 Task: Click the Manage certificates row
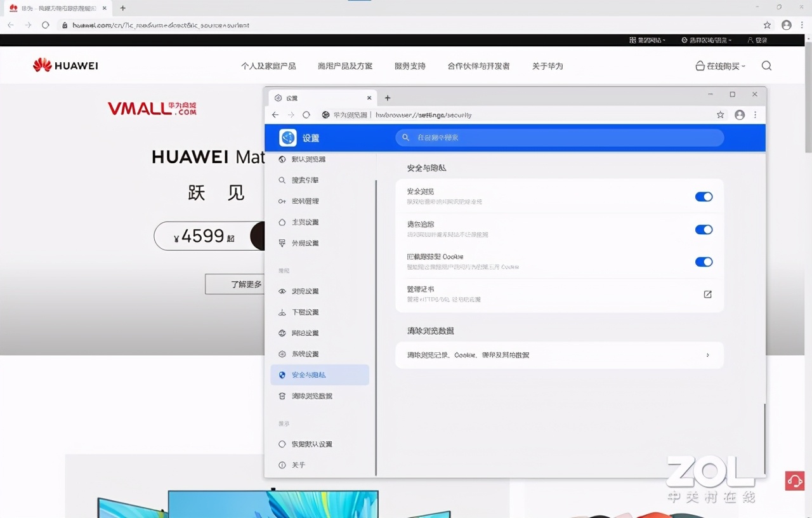pos(560,295)
